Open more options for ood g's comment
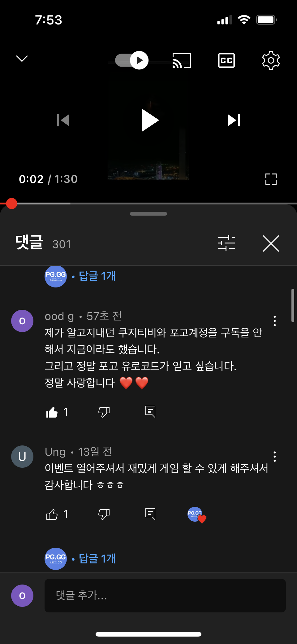The height and width of the screenshot is (644, 297). tap(275, 321)
